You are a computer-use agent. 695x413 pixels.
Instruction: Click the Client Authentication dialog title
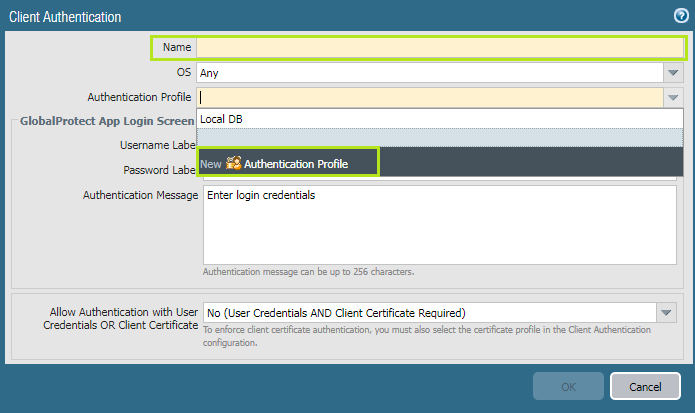pyautogui.click(x=65, y=16)
